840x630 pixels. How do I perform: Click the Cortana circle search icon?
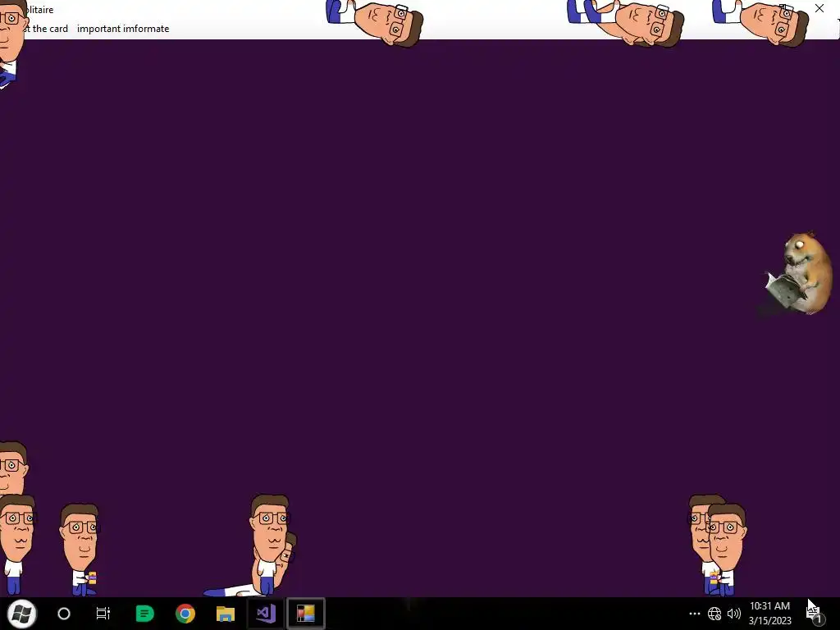(x=64, y=614)
